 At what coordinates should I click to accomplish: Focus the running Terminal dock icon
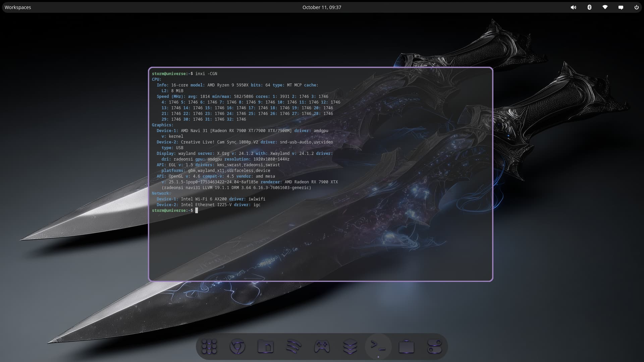point(378,347)
